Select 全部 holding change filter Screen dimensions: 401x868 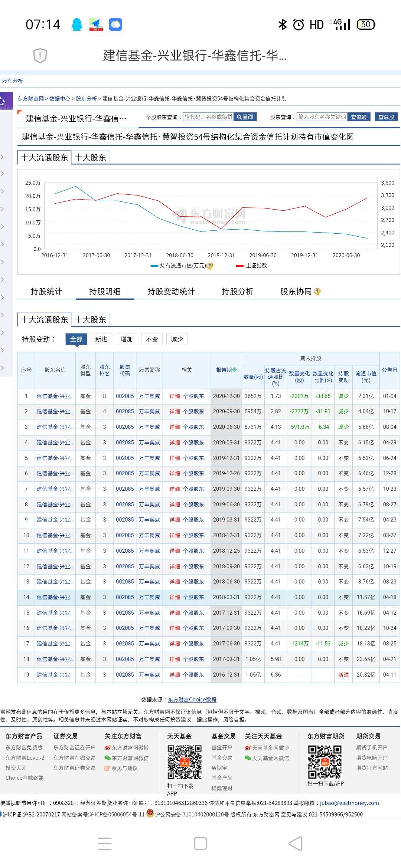(76, 339)
